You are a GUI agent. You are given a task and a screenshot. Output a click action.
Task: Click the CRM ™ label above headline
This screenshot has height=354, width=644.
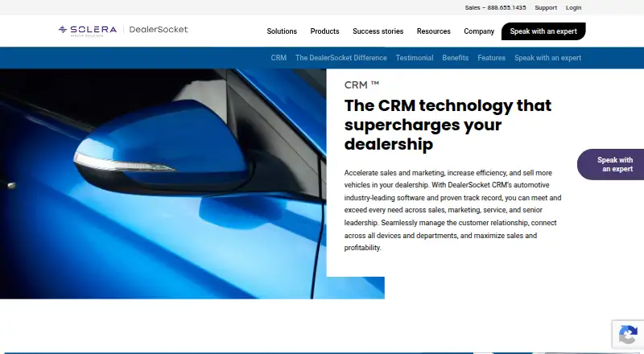click(361, 84)
